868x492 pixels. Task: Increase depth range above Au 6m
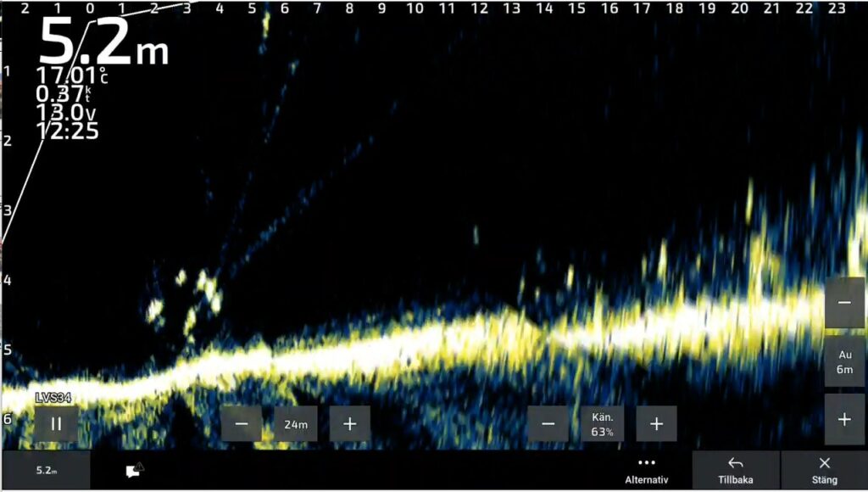pos(845,419)
